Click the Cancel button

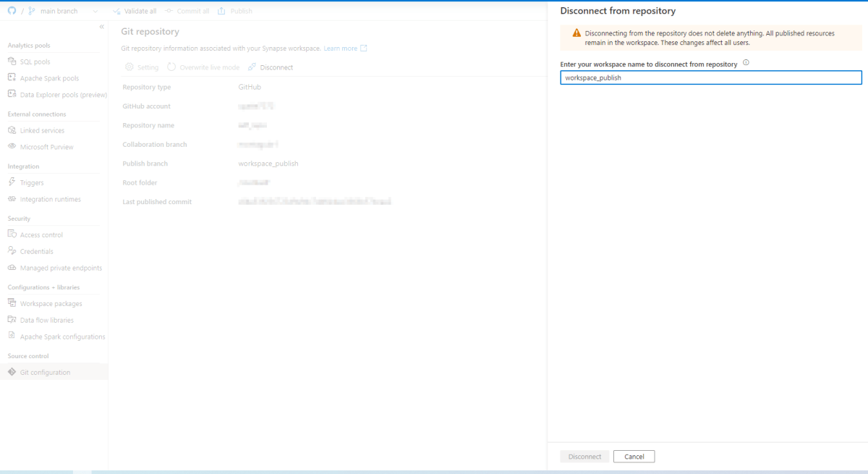pyautogui.click(x=634, y=457)
